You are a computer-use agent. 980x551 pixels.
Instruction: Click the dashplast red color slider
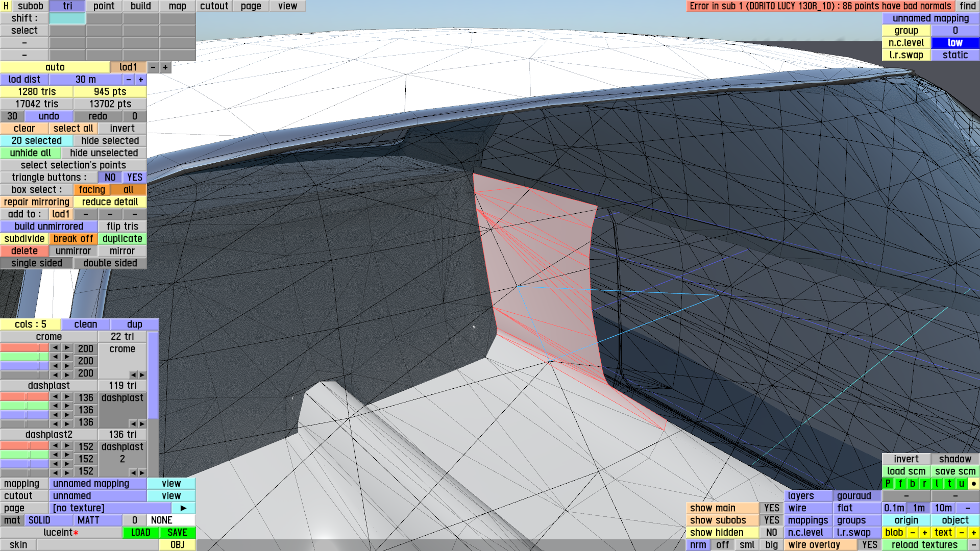(x=24, y=397)
